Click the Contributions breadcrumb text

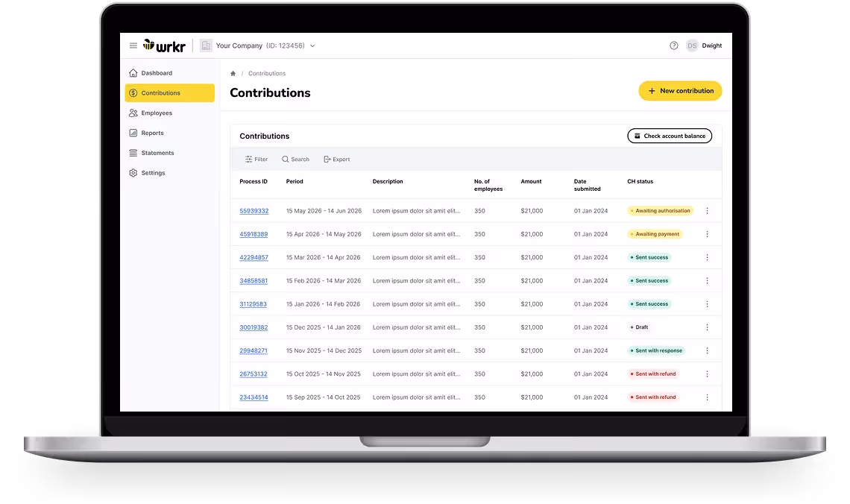coord(267,74)
